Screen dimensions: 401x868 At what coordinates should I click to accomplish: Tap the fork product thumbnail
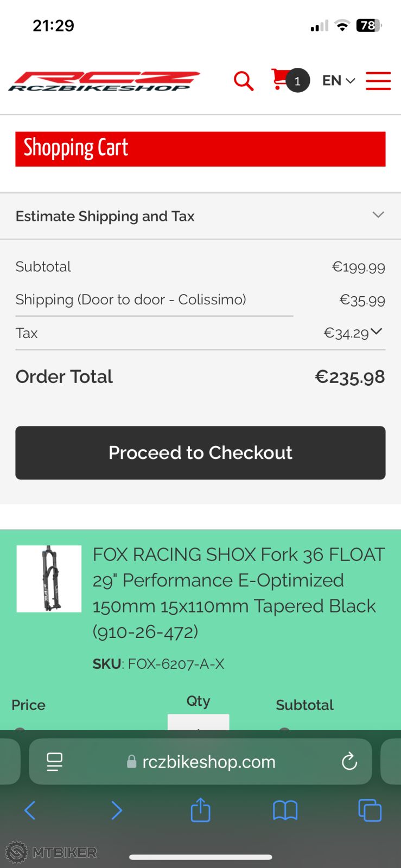click(x=49, y=578)
